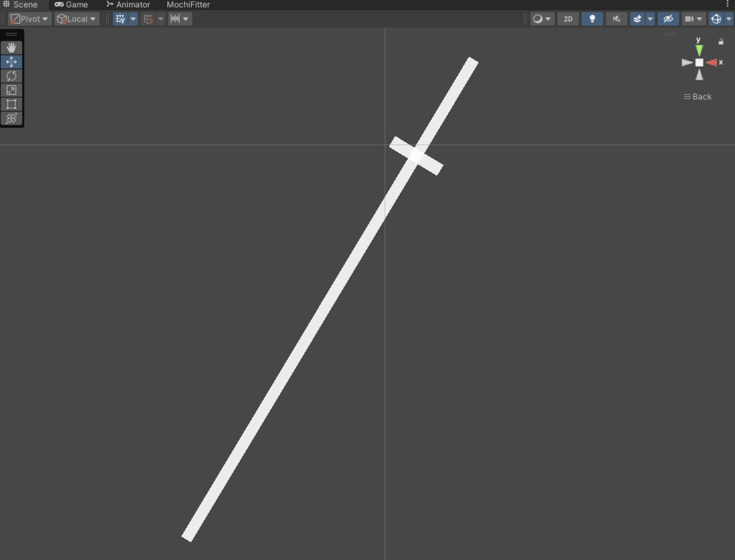Open the scene camera settings
Screen dimensions: 735x560
click(689, 19)
